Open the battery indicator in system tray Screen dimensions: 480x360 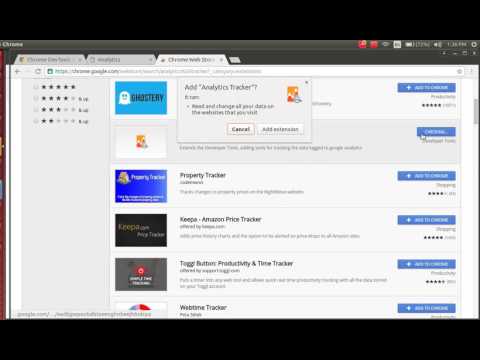417,44
